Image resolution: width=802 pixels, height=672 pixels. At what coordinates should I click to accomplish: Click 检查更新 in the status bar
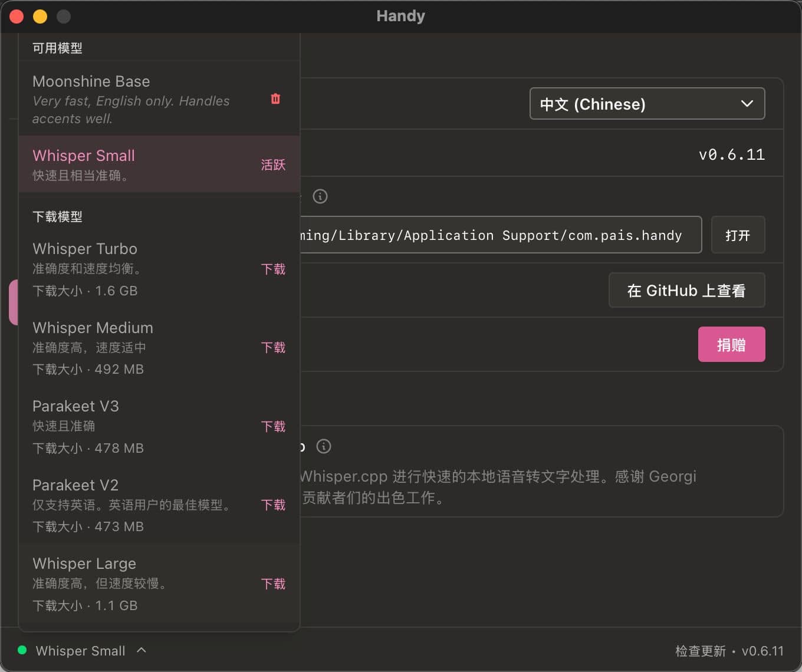point(700,651)
